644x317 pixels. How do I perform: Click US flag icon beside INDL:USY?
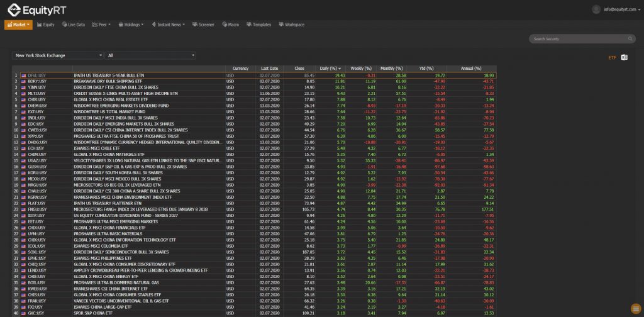coord(23,118)
